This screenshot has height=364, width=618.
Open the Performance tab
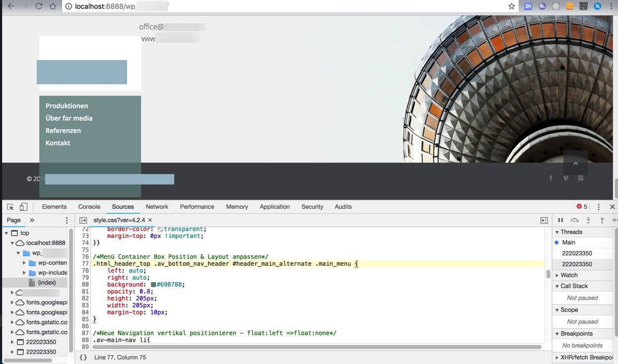(x=197, y=207)
